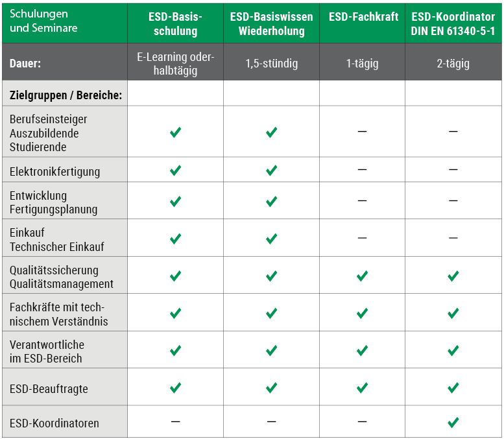Select the ESD-Basisschulung column header

coord(175,23)
